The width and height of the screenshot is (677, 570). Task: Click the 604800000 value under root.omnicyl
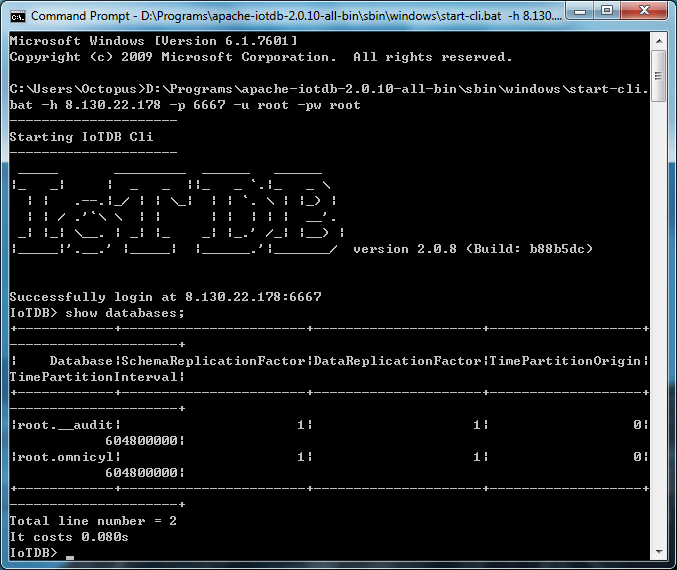141,472
